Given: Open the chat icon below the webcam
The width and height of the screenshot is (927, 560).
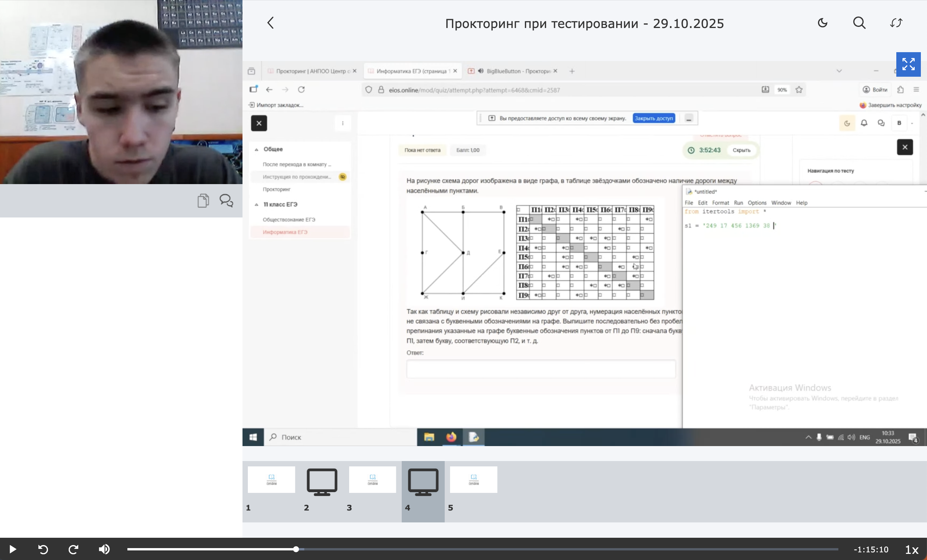Looking at the screenshot, I should [226, 201].
